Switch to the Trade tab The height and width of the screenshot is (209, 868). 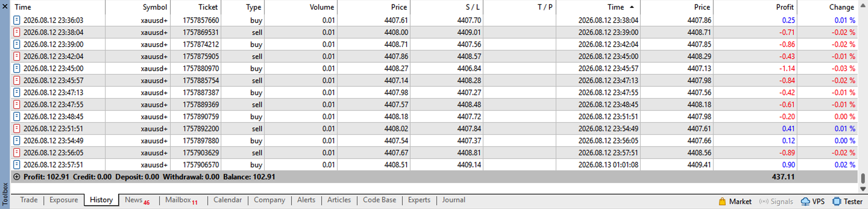click(29, 200)
